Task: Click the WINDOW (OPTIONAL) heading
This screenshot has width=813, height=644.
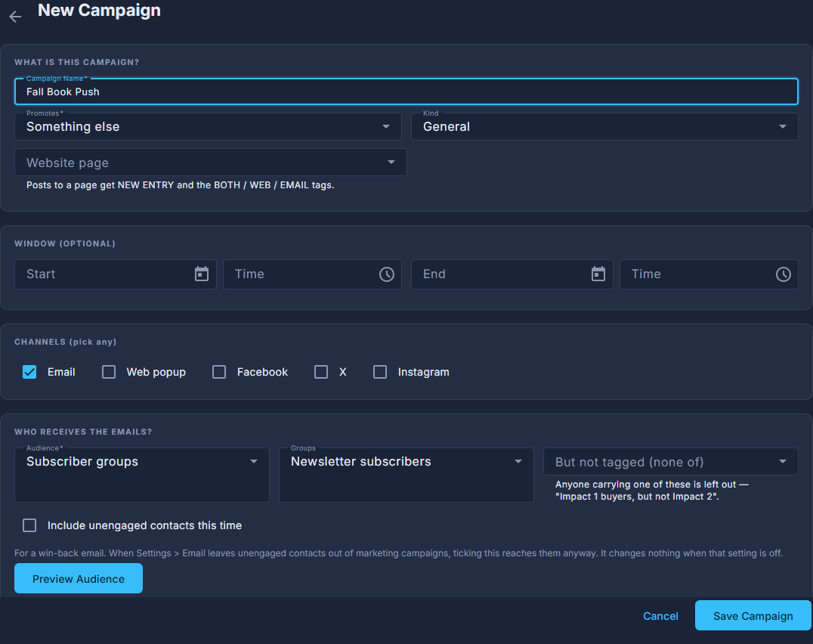Action: coord(65,243)
